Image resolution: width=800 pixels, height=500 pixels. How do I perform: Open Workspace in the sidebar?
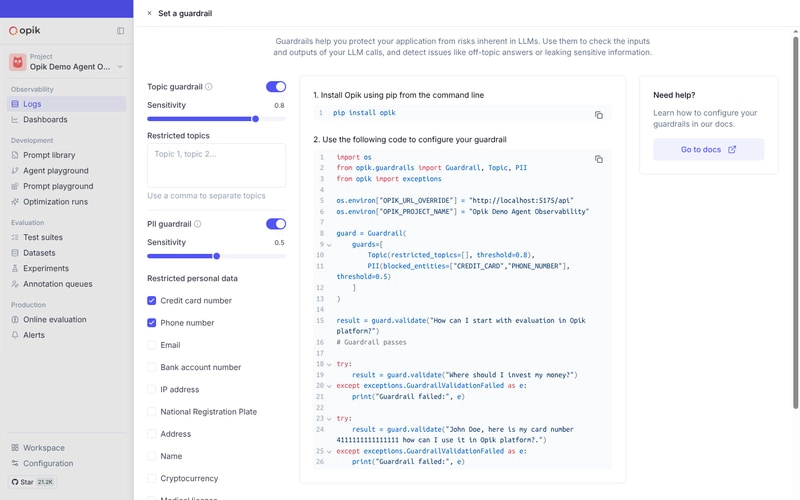66,447
